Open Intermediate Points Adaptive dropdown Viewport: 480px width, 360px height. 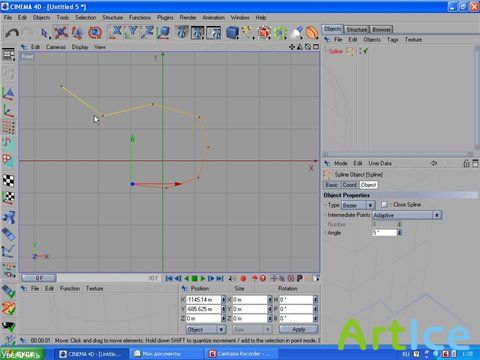point(407,215)
